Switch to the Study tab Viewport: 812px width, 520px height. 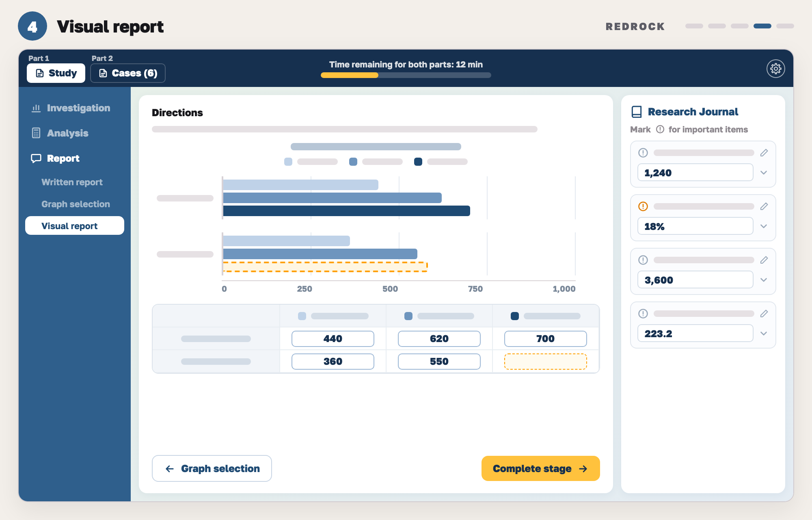point(56,73)
